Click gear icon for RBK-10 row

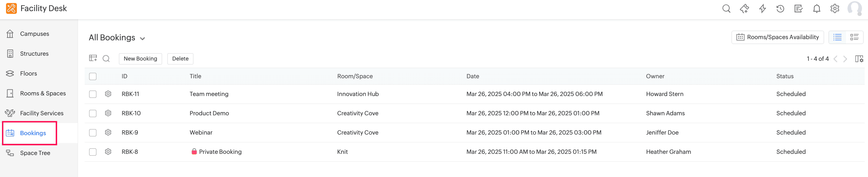[x=108, y=113]
